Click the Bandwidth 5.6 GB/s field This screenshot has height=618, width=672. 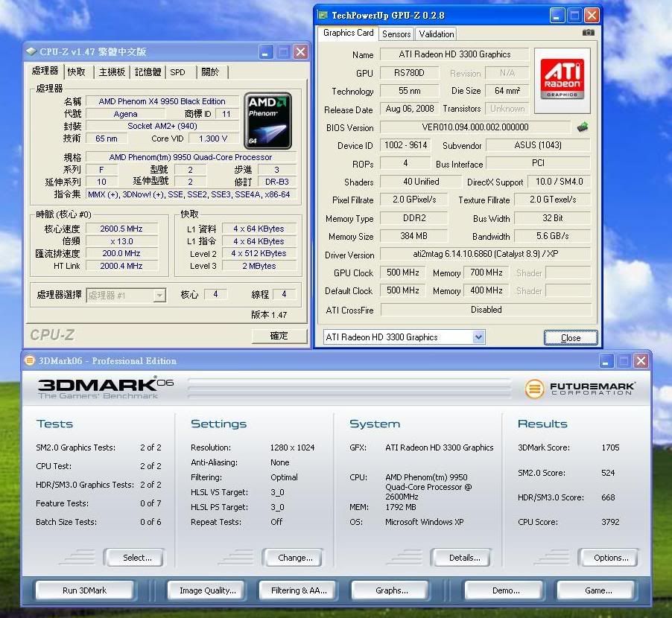[552, 236]
